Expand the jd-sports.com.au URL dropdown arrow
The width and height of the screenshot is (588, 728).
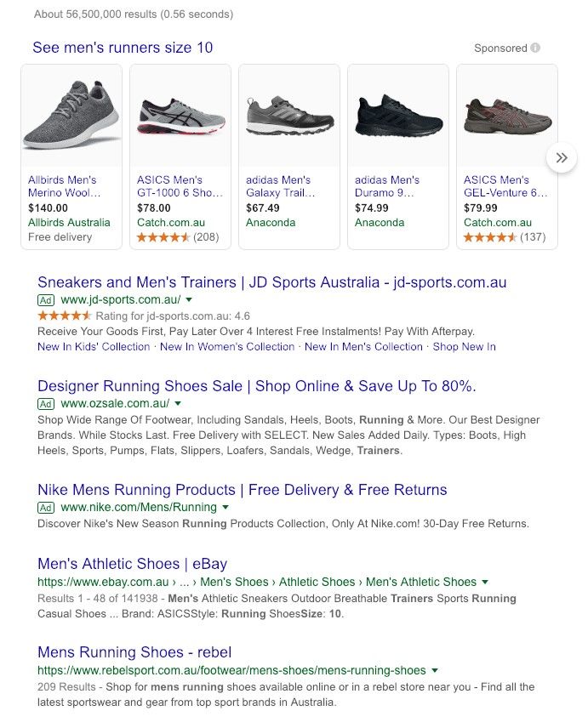pos(189,300)
